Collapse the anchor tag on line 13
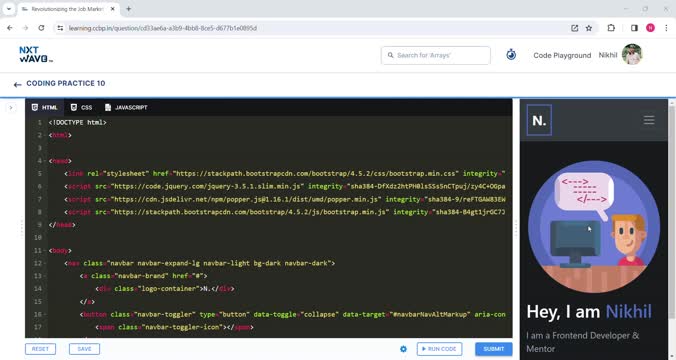 45,276
